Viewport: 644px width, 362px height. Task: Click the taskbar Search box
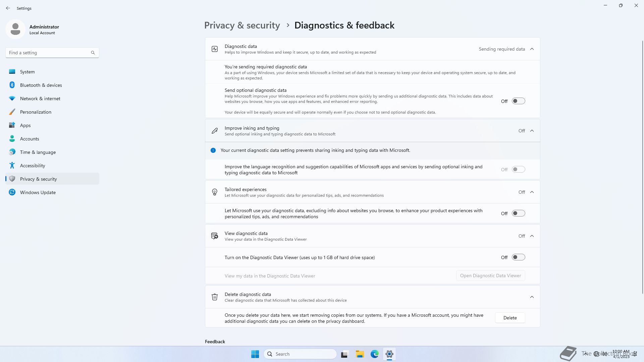pos(300,354)
